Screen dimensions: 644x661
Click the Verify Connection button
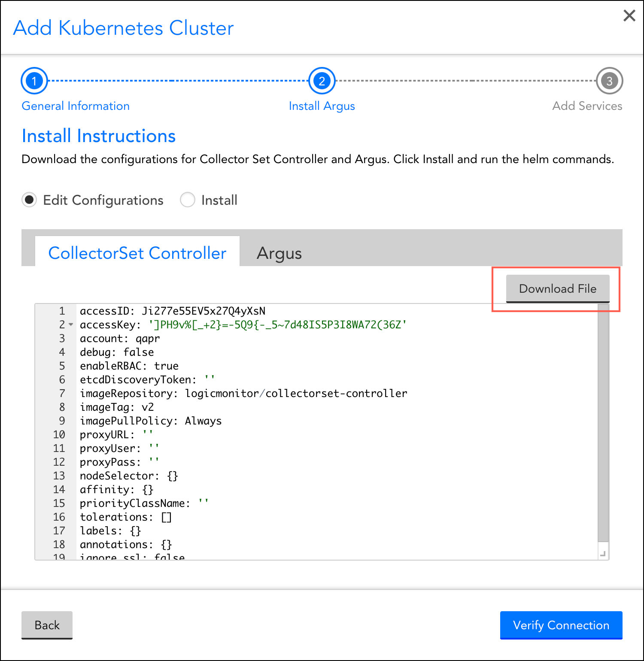[561, 625]
